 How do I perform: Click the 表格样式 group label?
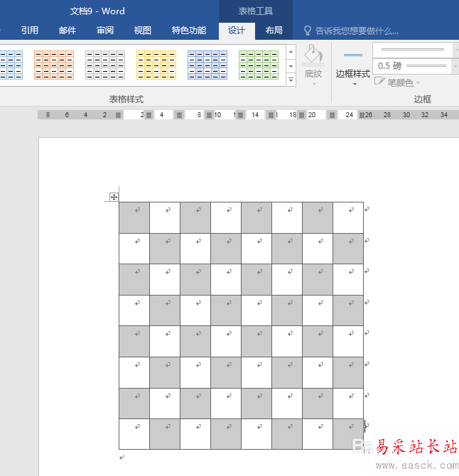(x=126, y=99)
